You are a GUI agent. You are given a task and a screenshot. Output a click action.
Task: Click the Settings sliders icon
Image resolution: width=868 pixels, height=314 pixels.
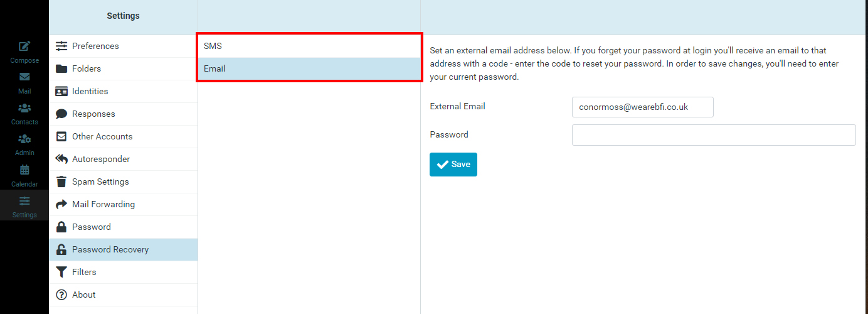click(24, 201)
